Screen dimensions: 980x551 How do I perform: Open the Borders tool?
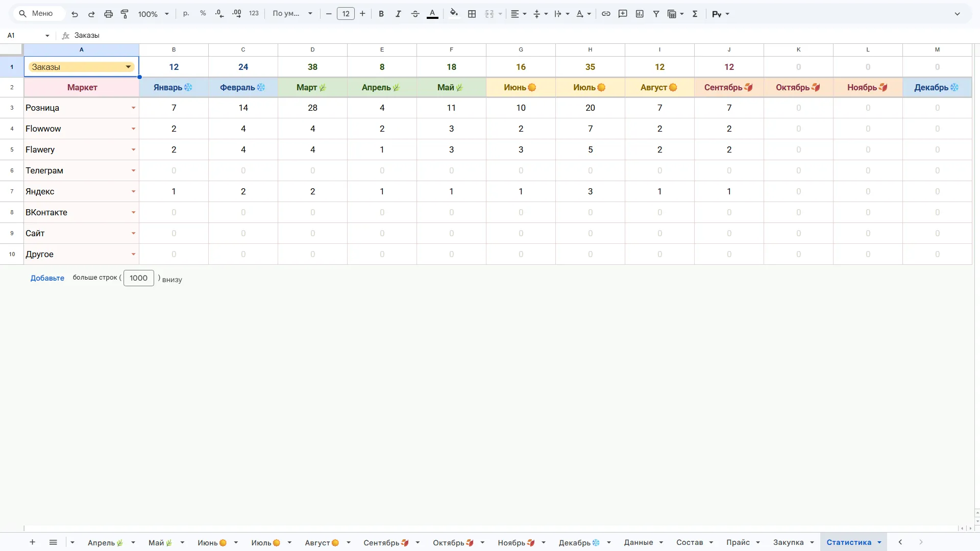[472, 14]
